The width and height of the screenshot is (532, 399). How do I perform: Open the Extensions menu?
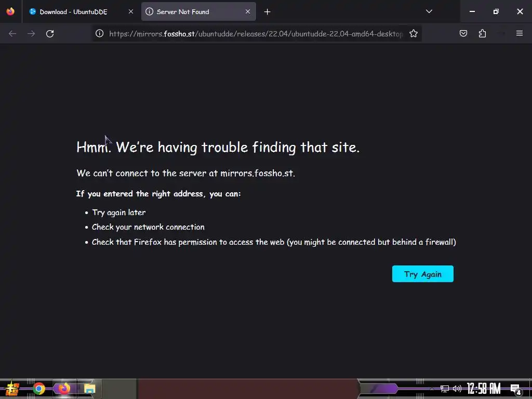[482, 33]
